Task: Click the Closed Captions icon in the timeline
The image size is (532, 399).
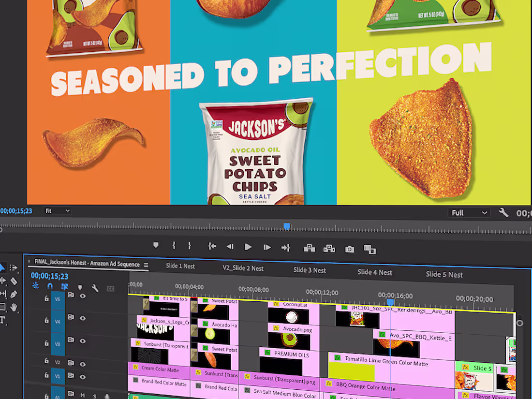Action: point(110,288)
